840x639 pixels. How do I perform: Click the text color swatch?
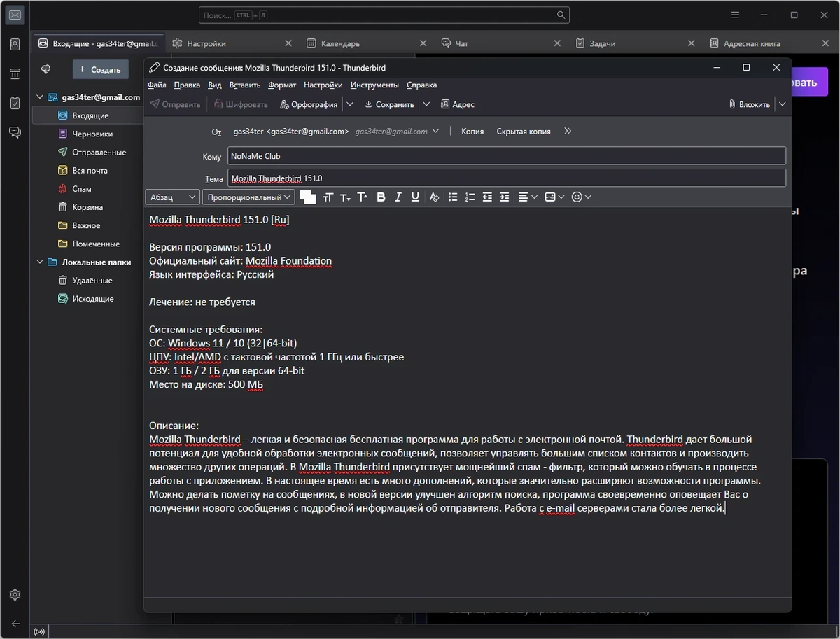[307, 197]
